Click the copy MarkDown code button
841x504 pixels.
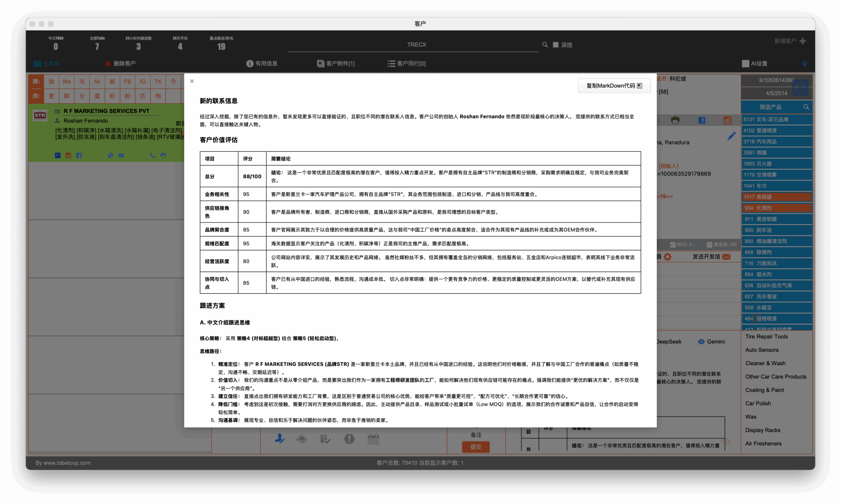[614, 86]
